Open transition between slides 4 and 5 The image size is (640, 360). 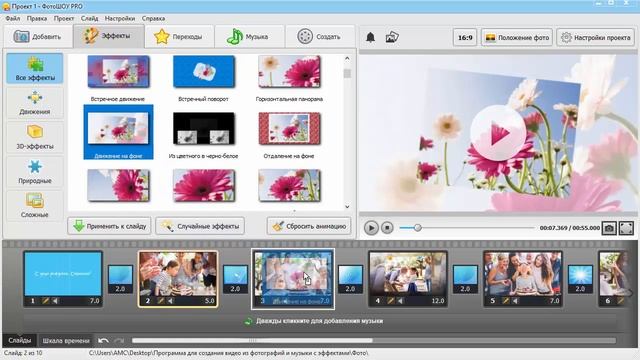[465, 279]
